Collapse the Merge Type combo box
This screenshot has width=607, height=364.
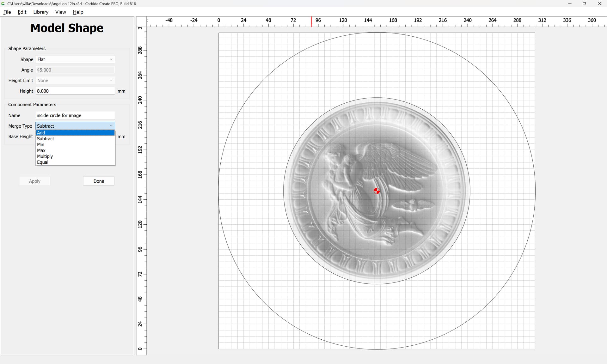(x=75, y=126)
